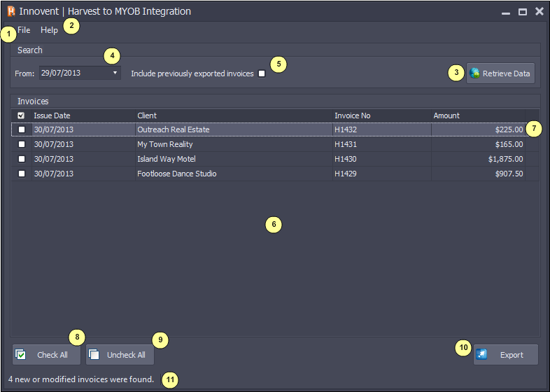Open the Help menu
The width and height of the screenshot is (550, 392).
49,30
